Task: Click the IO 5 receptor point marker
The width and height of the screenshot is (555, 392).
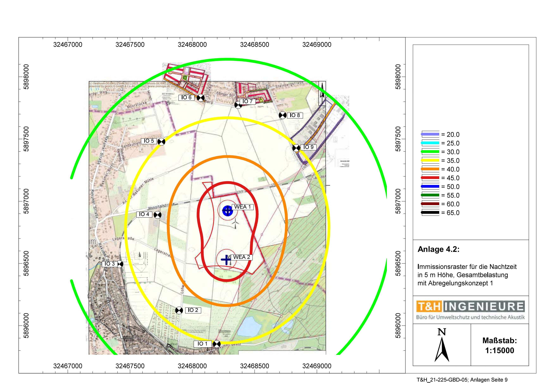Action: 161,142
